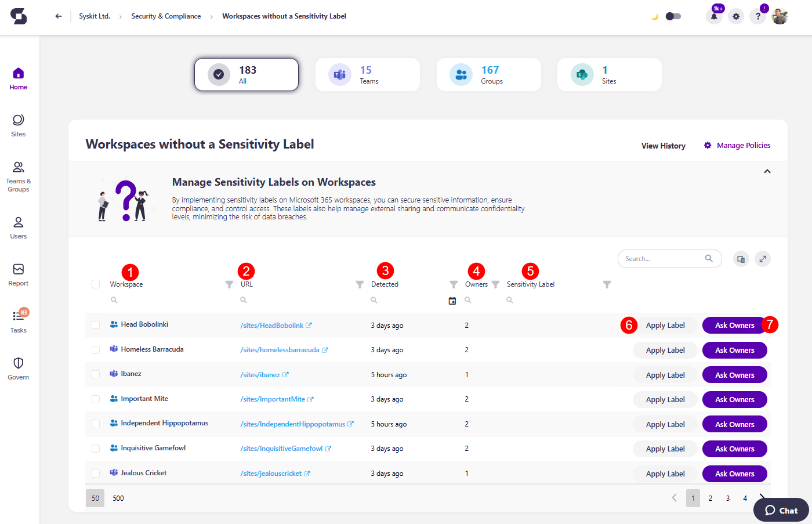Open the Workspace column filter
Viewport: 812px width, 524px height.
(x=229, y=284)
